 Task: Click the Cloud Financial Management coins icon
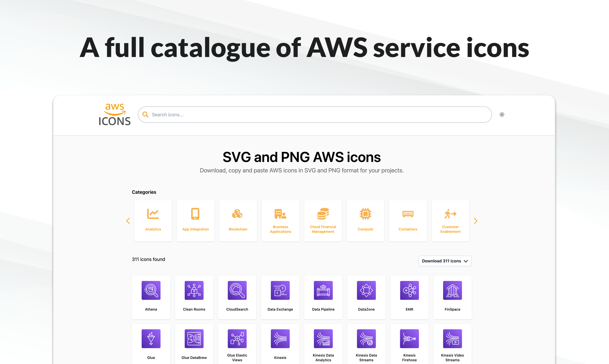(323, 214)
